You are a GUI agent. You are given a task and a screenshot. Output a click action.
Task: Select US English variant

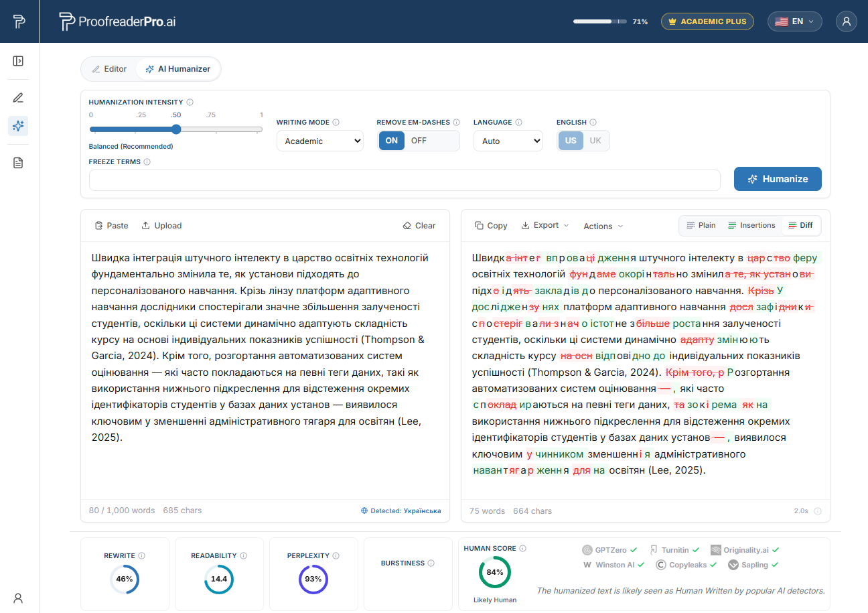(571, 141)
